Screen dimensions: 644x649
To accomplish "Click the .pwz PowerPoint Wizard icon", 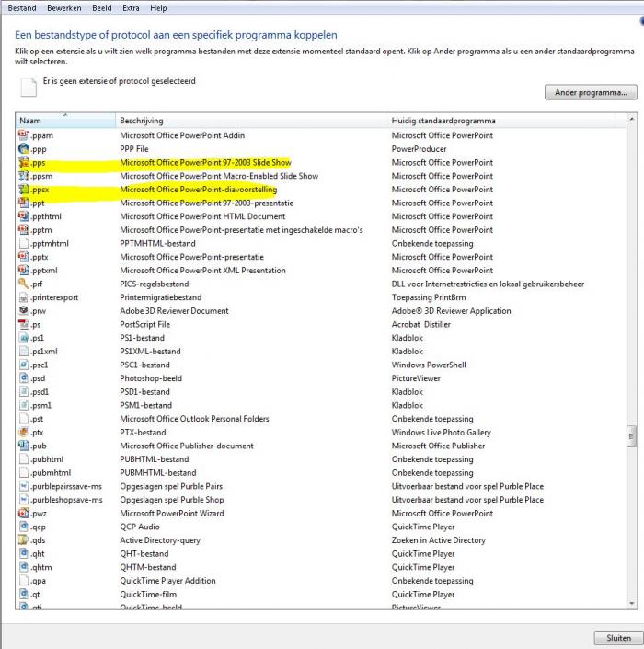I will [24, 513].
